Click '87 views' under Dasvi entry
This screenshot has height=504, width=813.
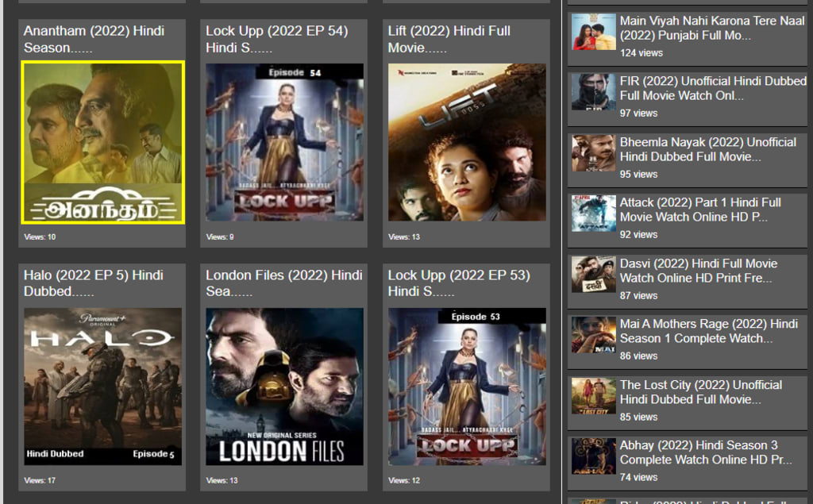[639, 295]
